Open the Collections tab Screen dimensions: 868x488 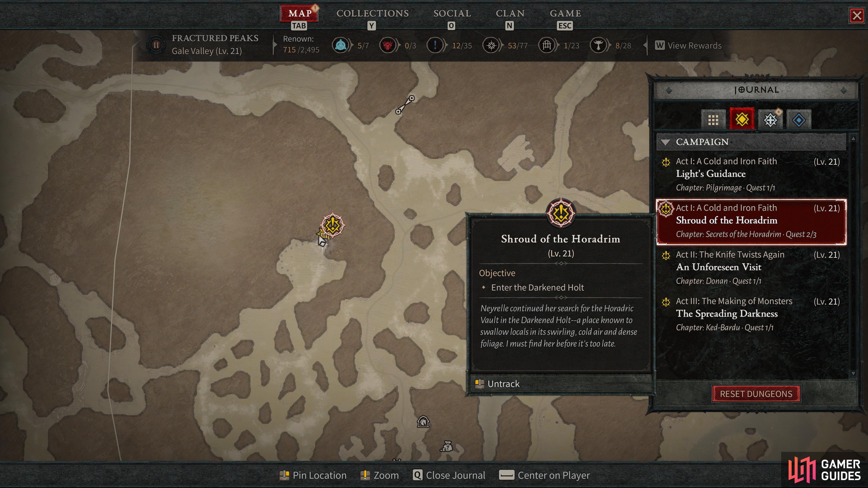(372, 14)
